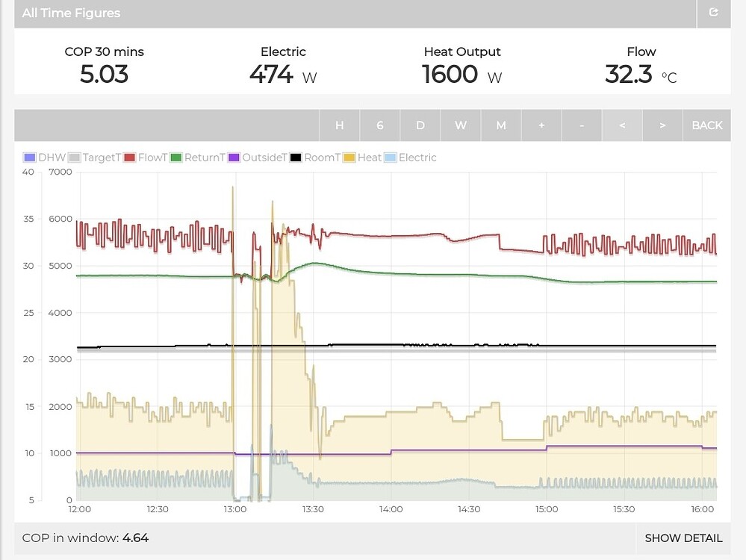
Task: Go to previous time window with left arrow
Action: (x=621, y=125)
